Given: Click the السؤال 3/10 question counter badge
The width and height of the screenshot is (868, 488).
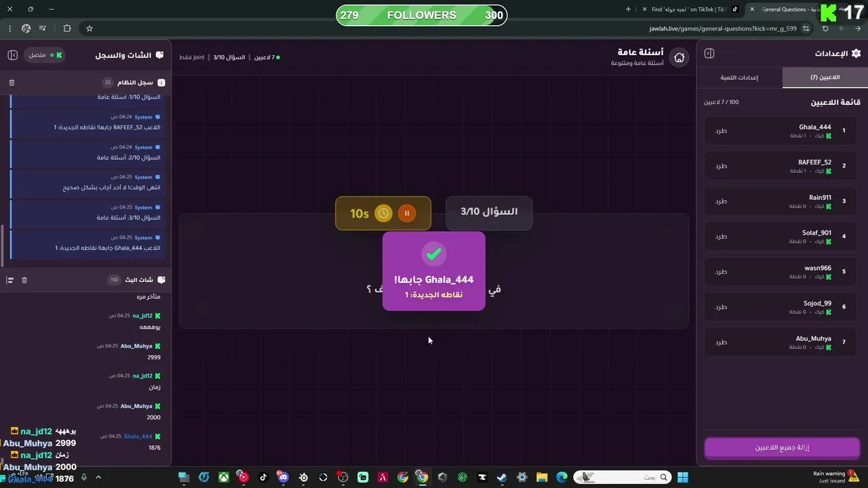Looking at the screenshot, I should pyautogui.click(x=489, y=212).
